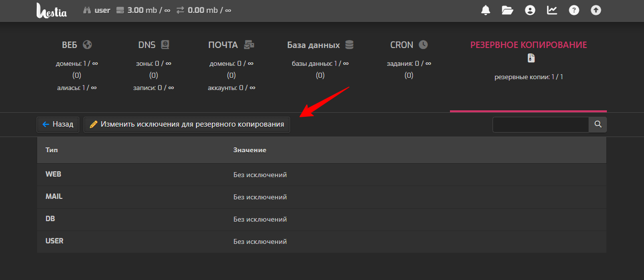Click the clock icon beside CRON
Viewport: 644px width, 280px height.
423,45
